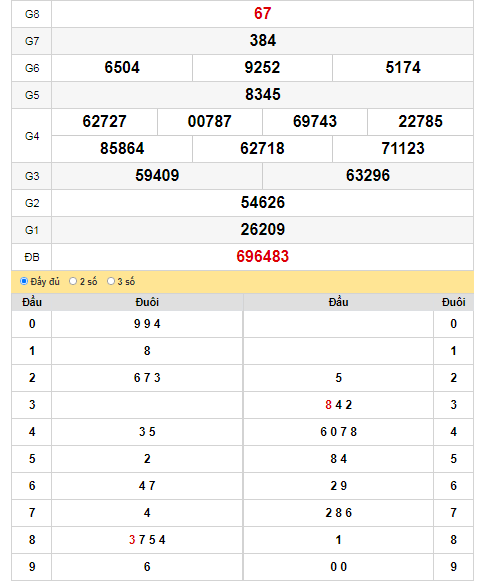Image resolution: width=477 pixels, height=586 pixels.
Task: Click G6 number 5174
Action: [403, 68]
